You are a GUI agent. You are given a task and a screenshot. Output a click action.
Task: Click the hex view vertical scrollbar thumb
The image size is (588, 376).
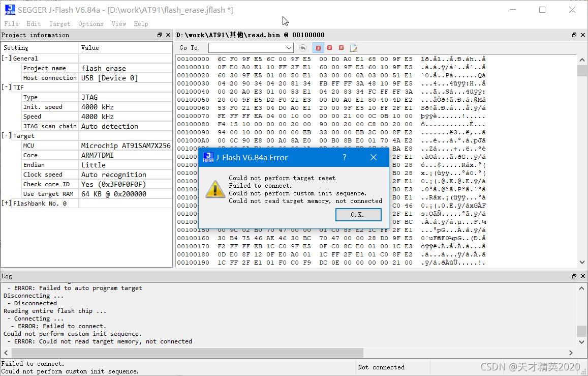point(581,71)
